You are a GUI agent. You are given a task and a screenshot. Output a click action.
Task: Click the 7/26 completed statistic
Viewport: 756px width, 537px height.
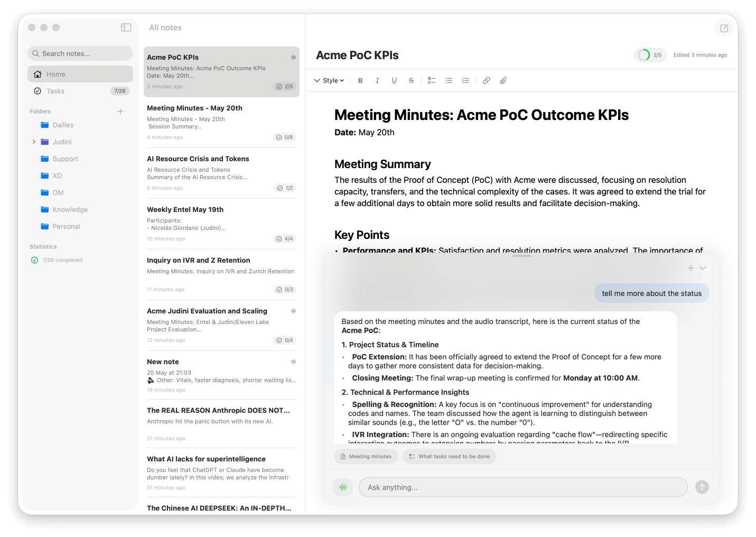coord(57,260)
